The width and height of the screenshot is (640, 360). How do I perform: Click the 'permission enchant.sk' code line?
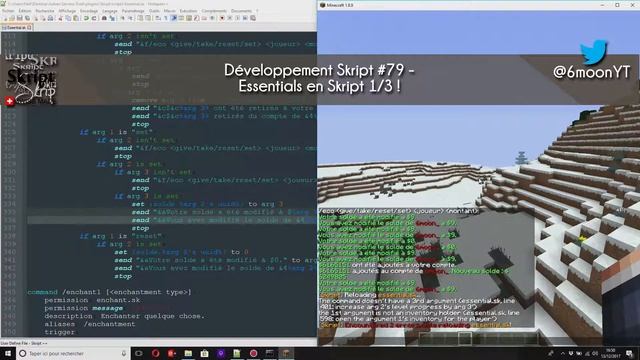92,300
